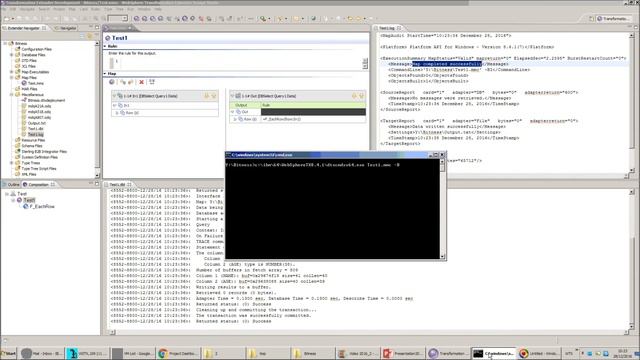Click the F_EachRow rule cell for Row(s)
This screenshot has width=640, height=360.
313,119
